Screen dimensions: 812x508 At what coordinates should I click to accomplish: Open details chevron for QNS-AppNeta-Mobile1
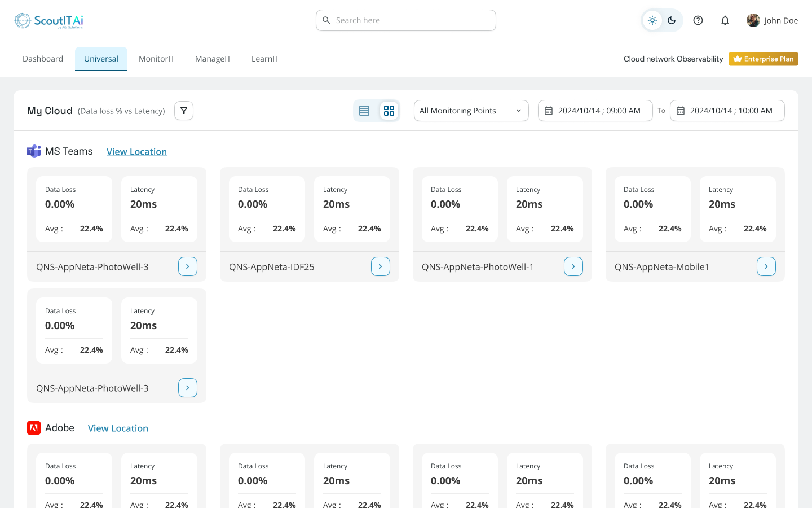(x=766, y=266)
